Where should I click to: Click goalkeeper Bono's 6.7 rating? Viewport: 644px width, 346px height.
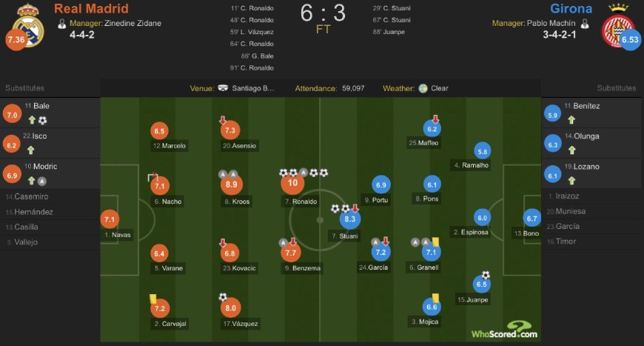coord(531,218)
